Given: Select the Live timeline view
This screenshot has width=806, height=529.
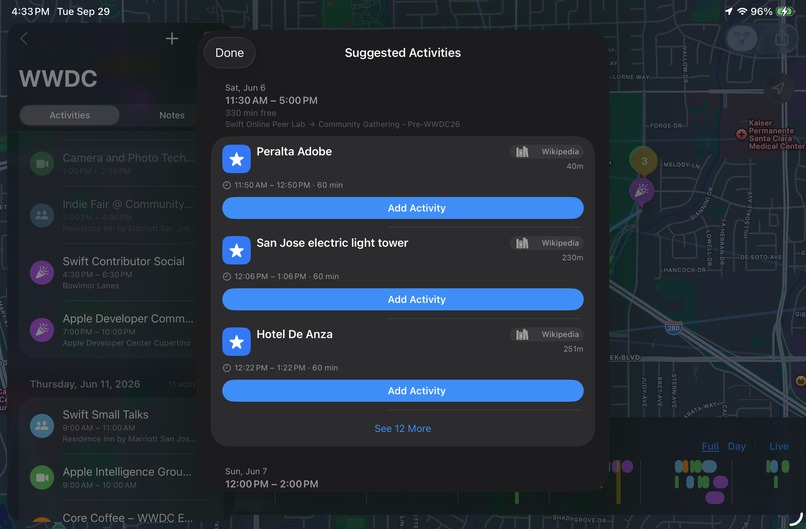Looking at the screenshot, I should click(x=779, y=446).
